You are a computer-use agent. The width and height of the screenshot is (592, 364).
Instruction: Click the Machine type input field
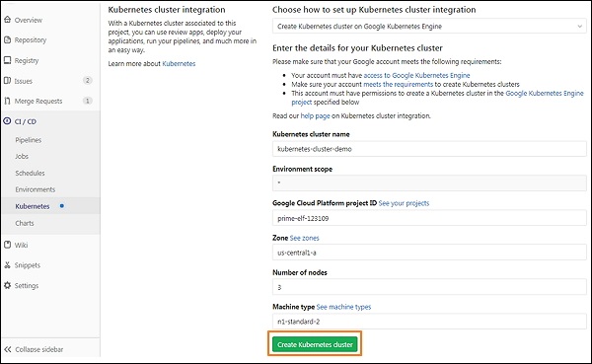pyautogui.click(x=429, y=322)
